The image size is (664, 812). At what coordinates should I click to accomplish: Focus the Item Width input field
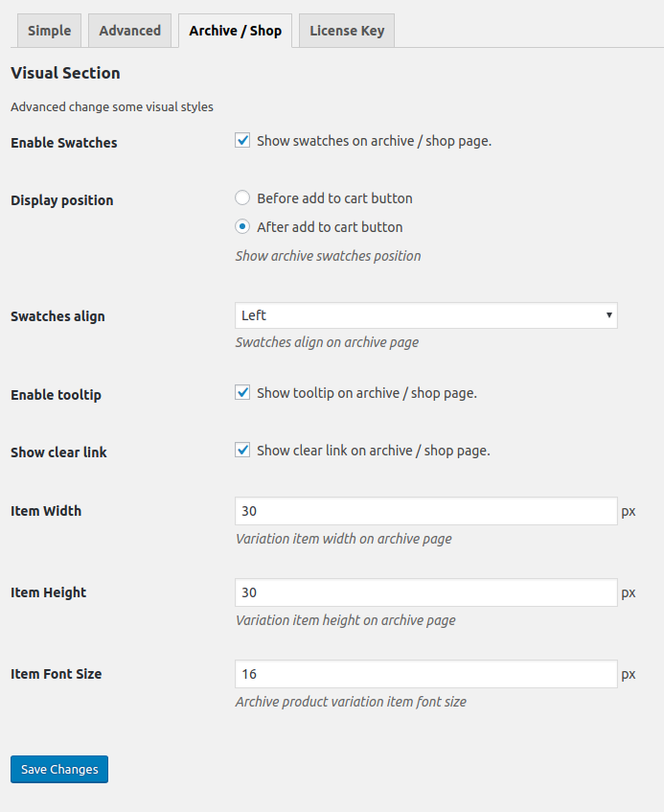[426, 511]
